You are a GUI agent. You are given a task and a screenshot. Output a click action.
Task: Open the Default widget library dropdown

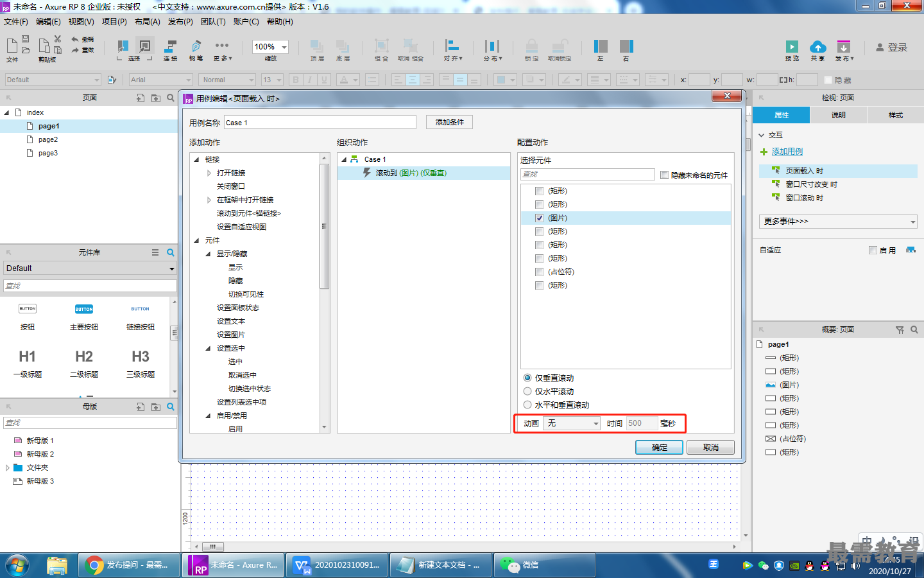90,268
